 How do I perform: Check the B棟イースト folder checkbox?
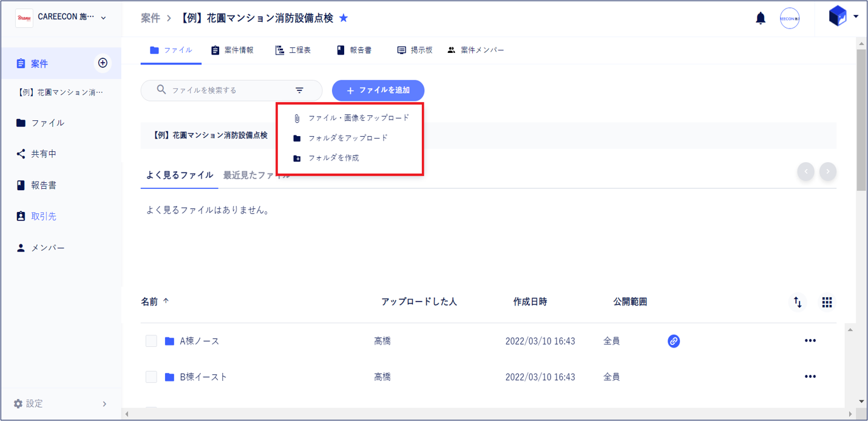coord(151,377)
